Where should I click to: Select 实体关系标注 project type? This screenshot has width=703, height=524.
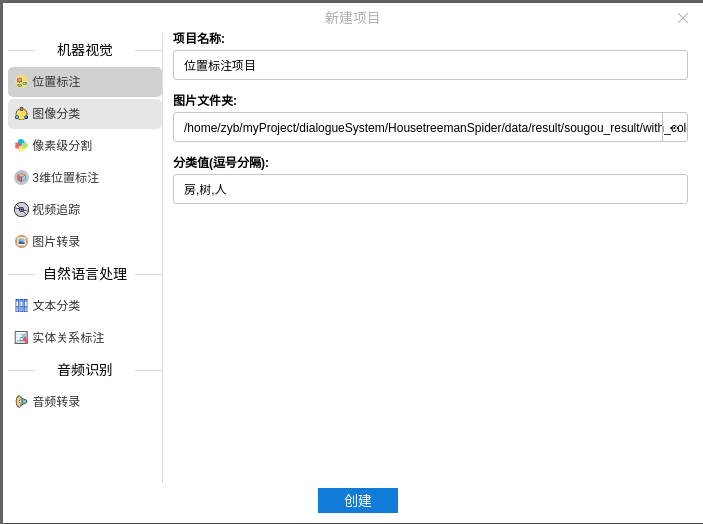coord(85,338)
